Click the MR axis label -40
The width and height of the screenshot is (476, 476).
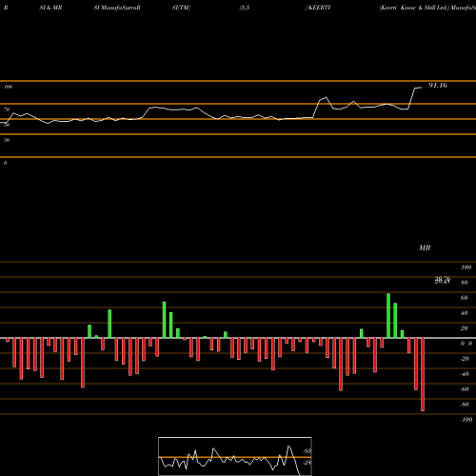tap(465, 374)
